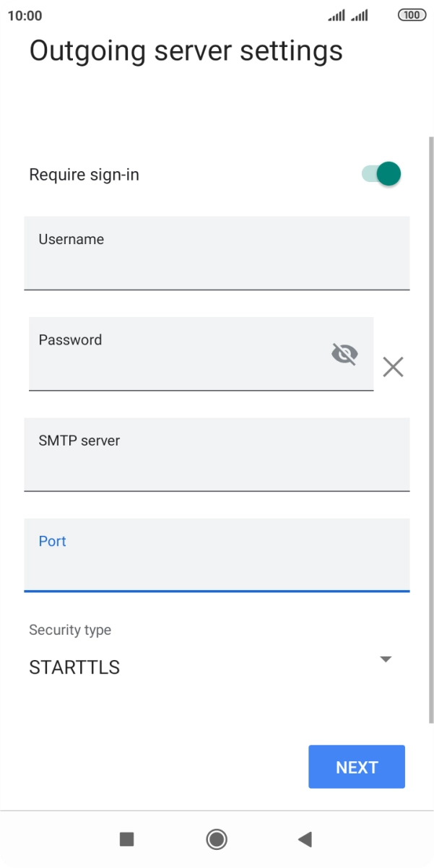Clear the password using the X icon
This screenshot has height=868, width=434.
(x=392, y=367)
